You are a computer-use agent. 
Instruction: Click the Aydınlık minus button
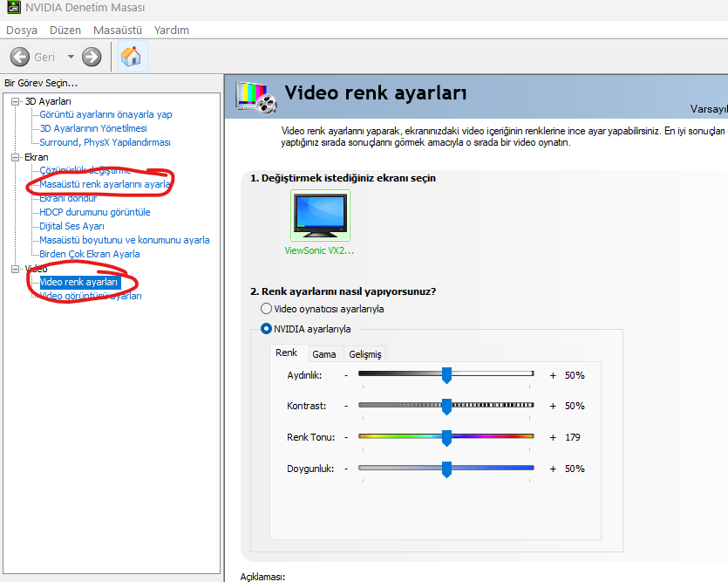(x=346, y=375)
